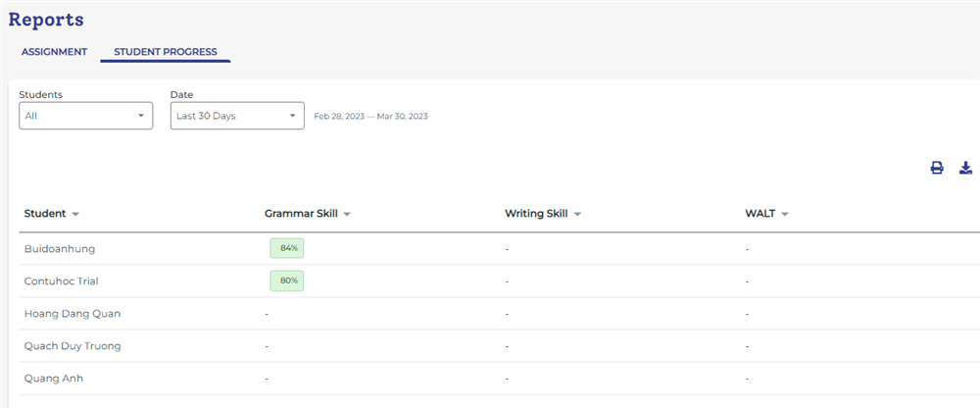Click the Feb 28 – Mar 30 date range text

pyautogui.click(x=370, y=117)
